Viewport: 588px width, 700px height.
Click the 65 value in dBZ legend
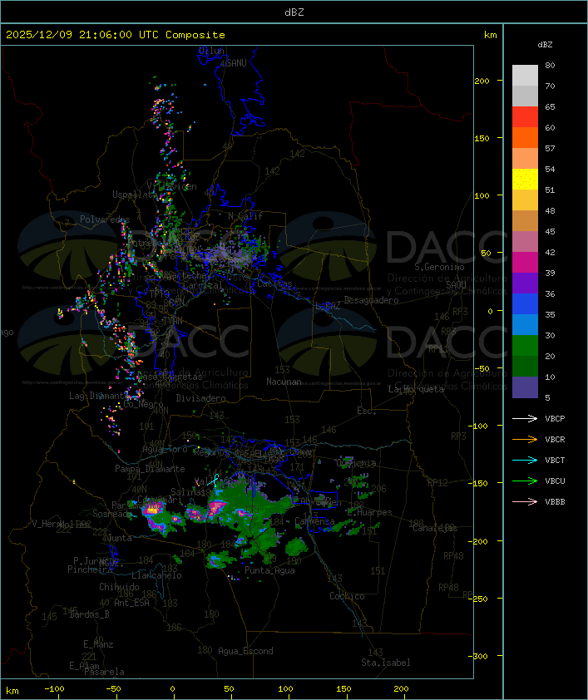click(550, 106)
